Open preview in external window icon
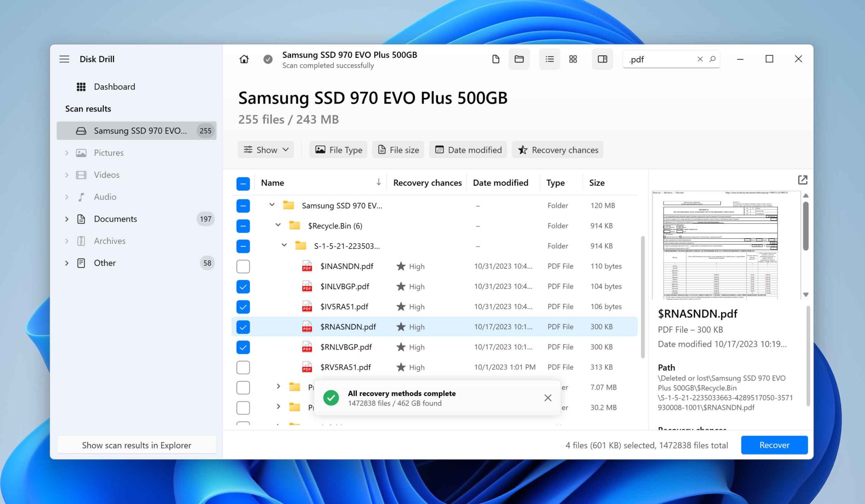 [x=802, y=180]
